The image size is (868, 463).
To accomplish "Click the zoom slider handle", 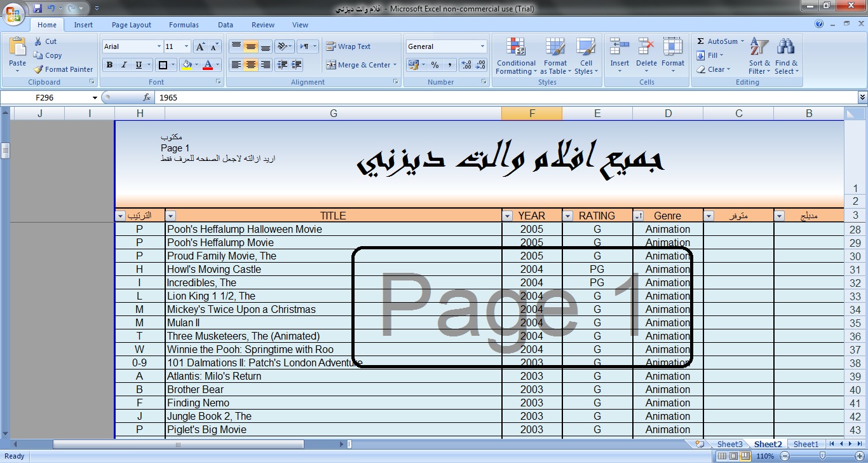I will pyautogui.click(x=822, y=456).
